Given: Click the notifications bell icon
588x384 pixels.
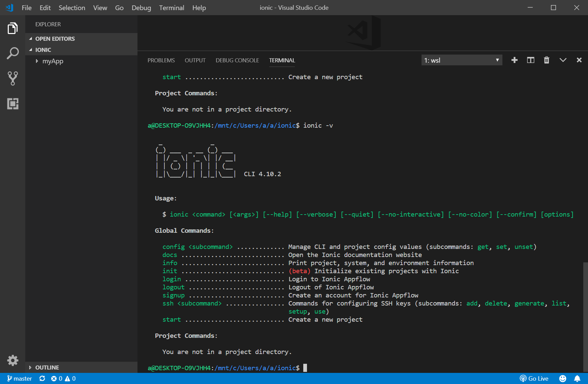Looking at the screenshot, I should pos(577,378).
